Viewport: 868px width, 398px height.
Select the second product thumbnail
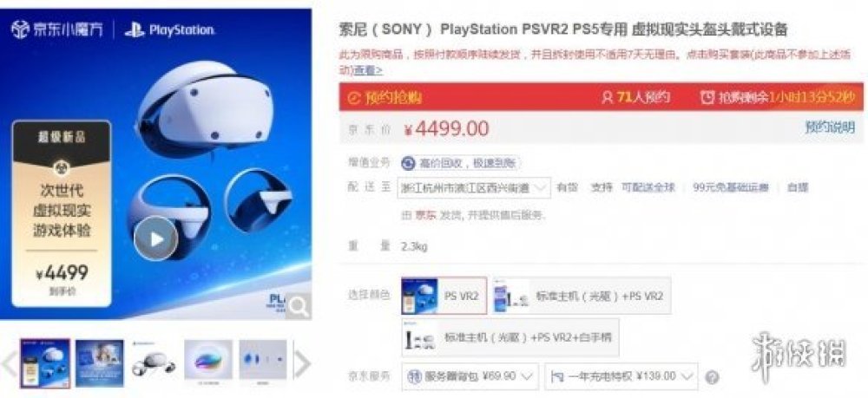point(100,363)
